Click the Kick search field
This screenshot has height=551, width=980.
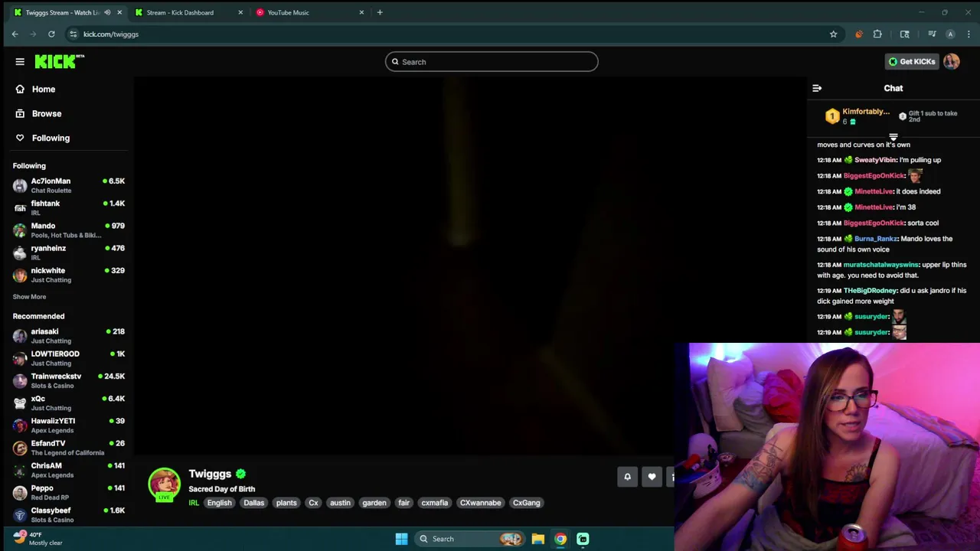(492, 62)
